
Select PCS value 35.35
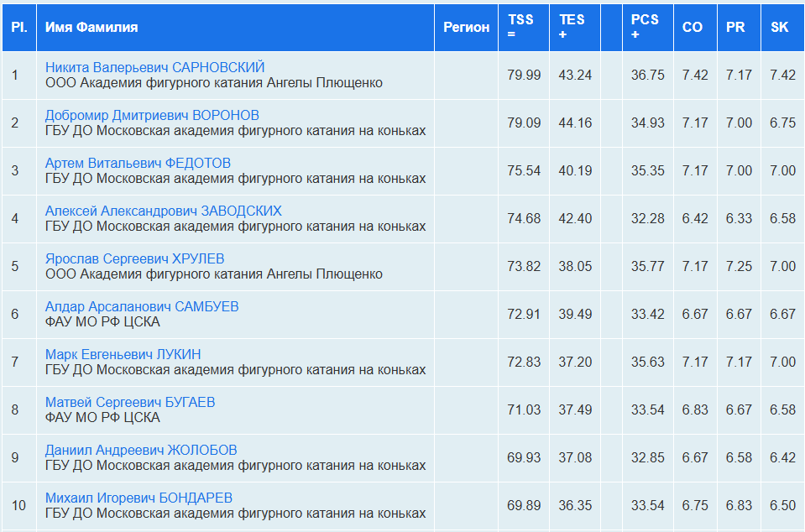coord(648,170)
